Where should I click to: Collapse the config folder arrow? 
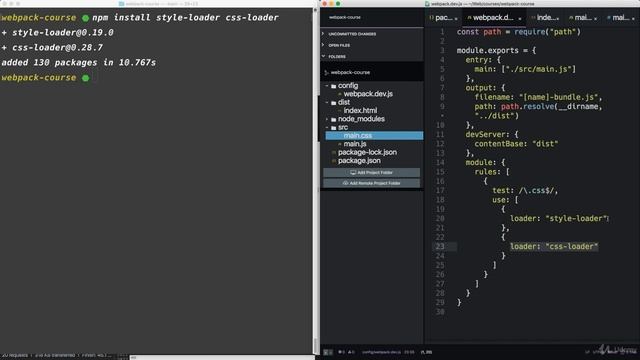[327, 86]
